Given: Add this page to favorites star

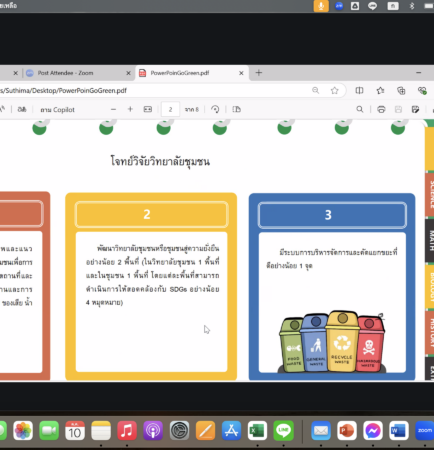Looking at the screenshot, I should (335, 90).
